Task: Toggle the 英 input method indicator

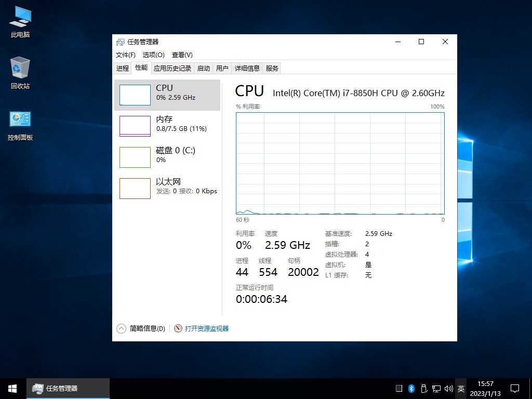Action: click(x=461, y=388)
